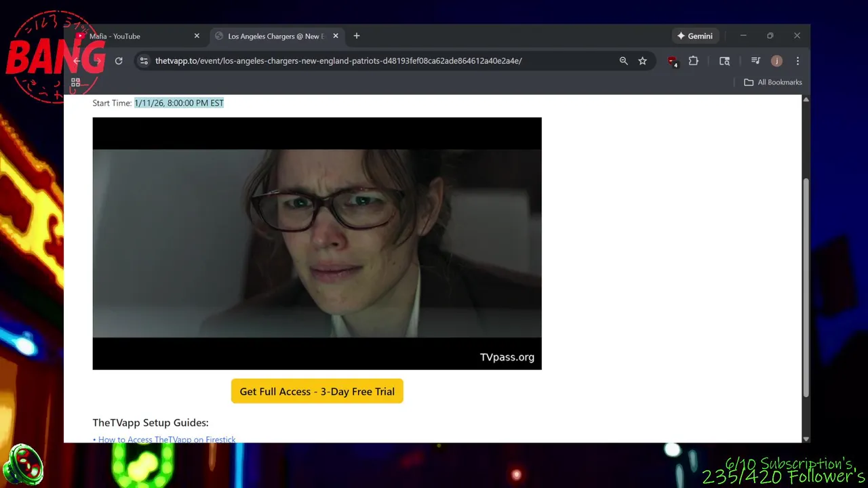Restore down the Chrome window

click(770, 36)
